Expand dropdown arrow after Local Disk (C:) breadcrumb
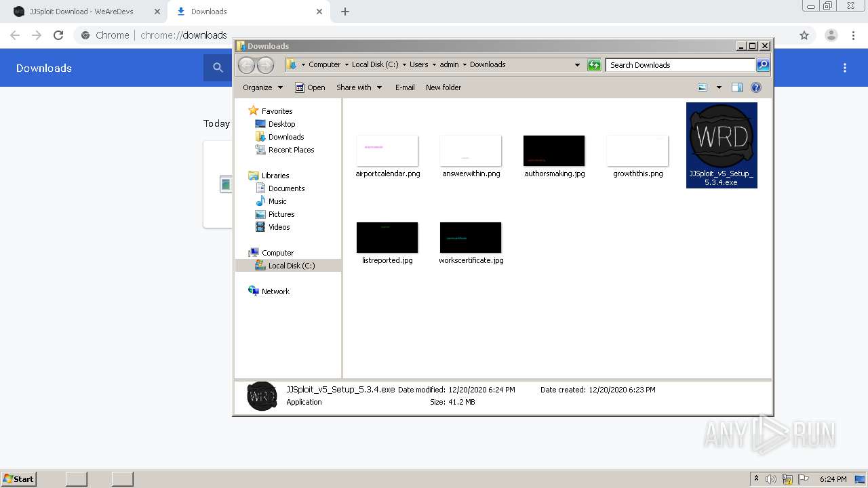The image size is (868, 488). click(x=404, y=65)
